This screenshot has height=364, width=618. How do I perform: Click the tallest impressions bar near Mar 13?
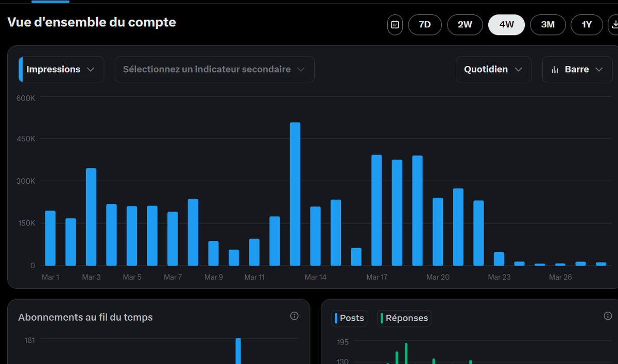[296, 193]
